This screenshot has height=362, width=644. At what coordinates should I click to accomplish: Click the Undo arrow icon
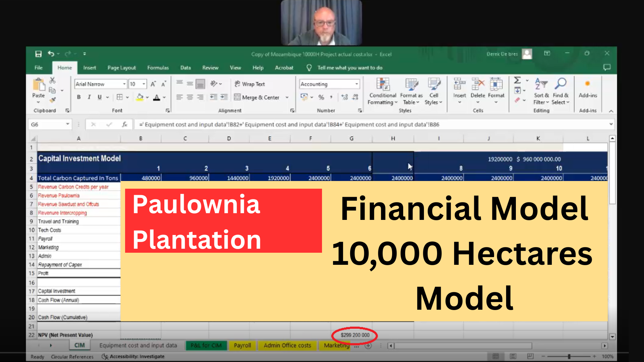pos(51,54)
